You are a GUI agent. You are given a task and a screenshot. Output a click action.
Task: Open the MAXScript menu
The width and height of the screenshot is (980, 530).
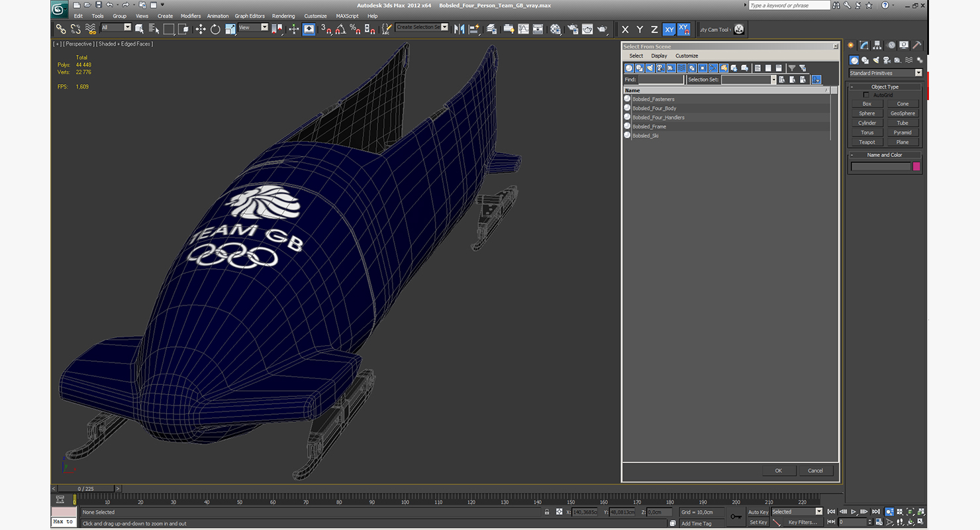click(x=347, y=16)
